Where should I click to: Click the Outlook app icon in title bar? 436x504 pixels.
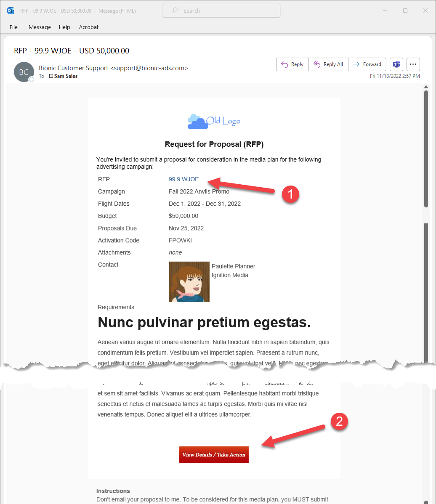(x=11, y=11)
